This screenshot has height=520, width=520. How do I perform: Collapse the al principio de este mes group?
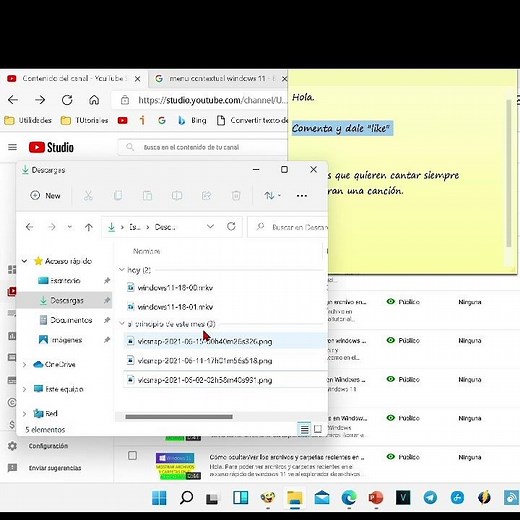[x=122, y=324]
